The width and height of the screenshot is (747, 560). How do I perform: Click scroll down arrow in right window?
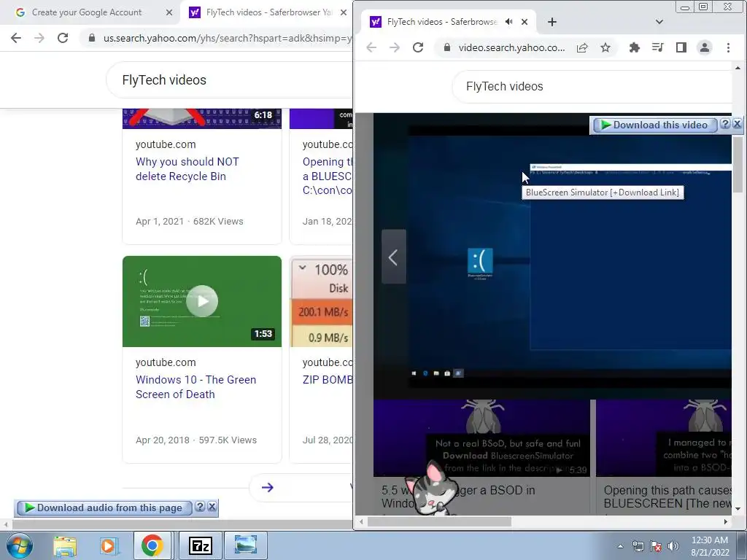(x=738, y=509)
